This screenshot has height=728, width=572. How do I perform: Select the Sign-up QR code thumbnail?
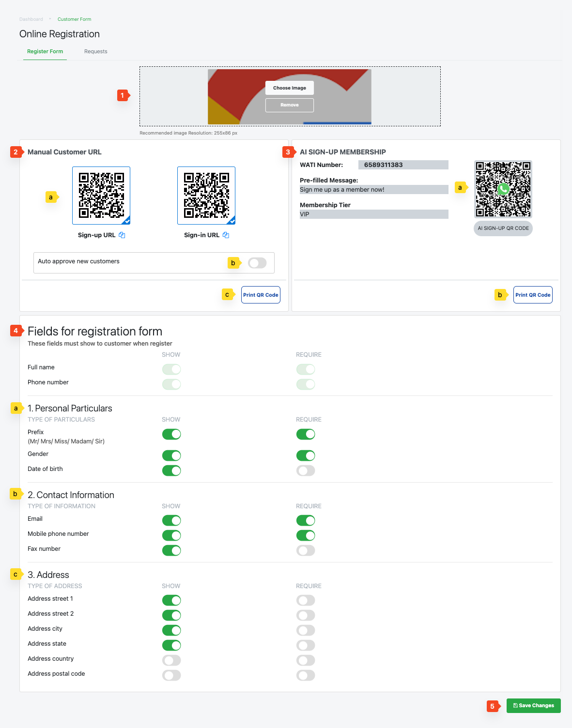pos(101,196)
